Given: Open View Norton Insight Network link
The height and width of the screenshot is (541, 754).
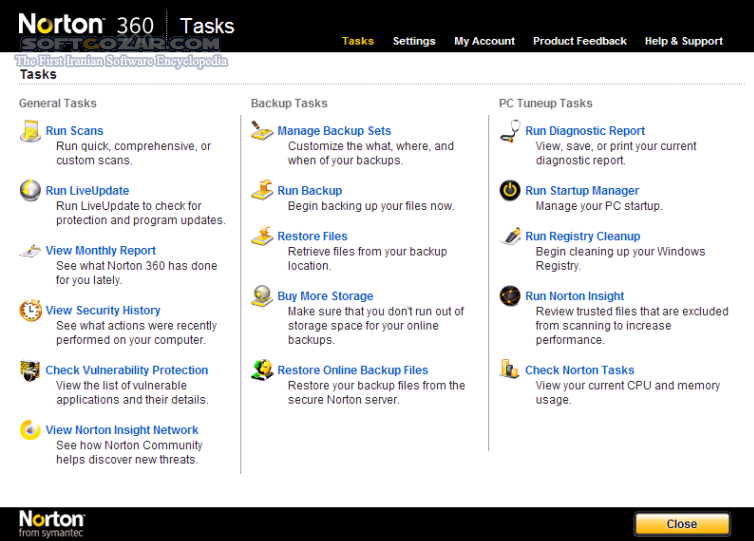Looking at the screenshot, I should (122, 430).
